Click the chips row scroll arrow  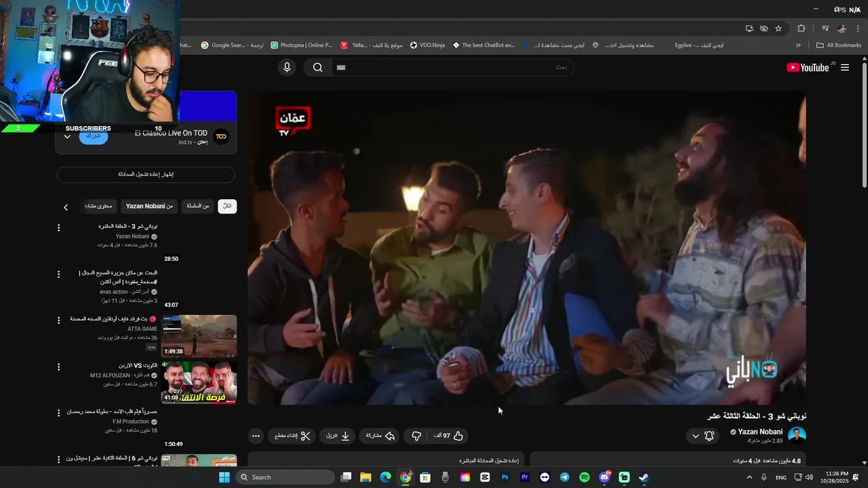point(66,207)
